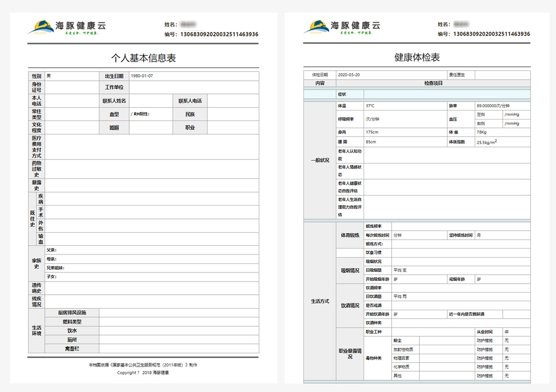Viewport: 556px width, 392px height.
Task: Click the '坚持锻炼时间' label cell
Action: point(461,235)
